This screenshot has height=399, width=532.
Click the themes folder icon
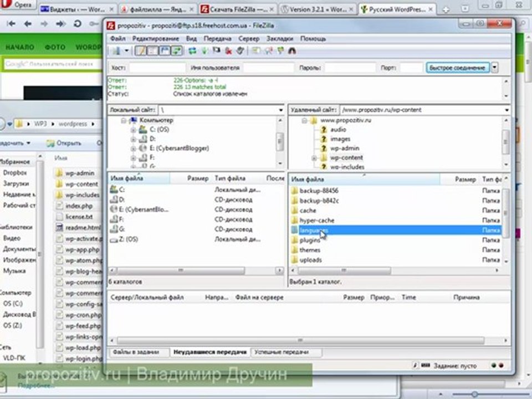click(x=294, y=250)
